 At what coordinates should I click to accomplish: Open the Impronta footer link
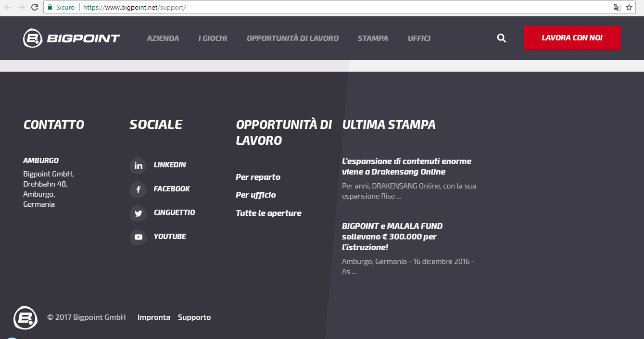(153, 317)
